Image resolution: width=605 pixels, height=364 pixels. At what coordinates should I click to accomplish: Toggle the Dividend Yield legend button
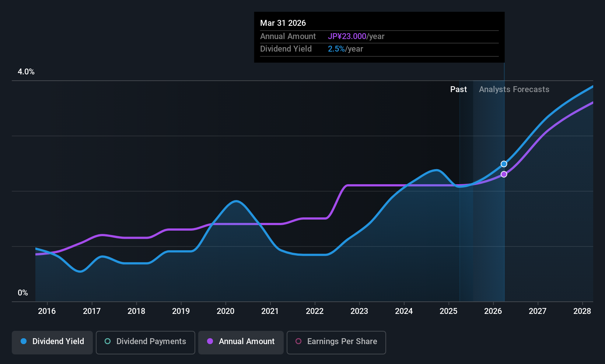pos(52,343)
